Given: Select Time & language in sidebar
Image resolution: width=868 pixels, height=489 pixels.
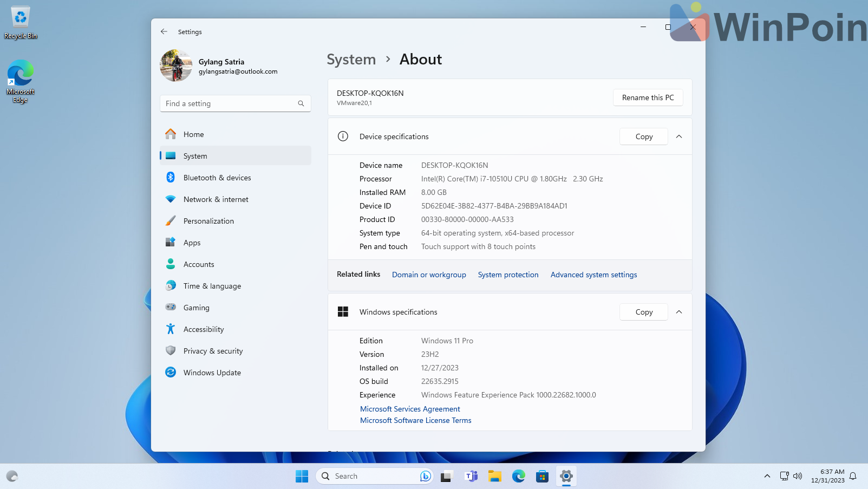Looking at the screenshot, I should tap(212, 286).
